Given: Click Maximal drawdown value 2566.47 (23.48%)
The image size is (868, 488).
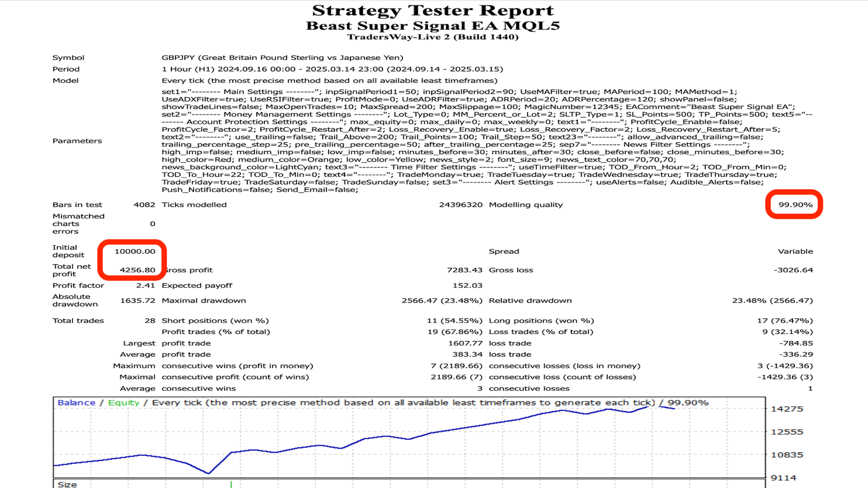Looking at the screenshot, I should coord(442,300).
